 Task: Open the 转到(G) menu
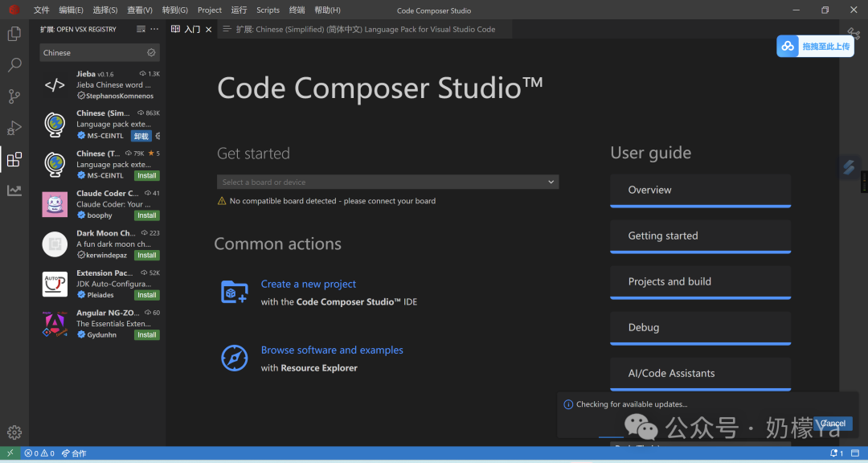pyautogui.click(x=175, y=10)
